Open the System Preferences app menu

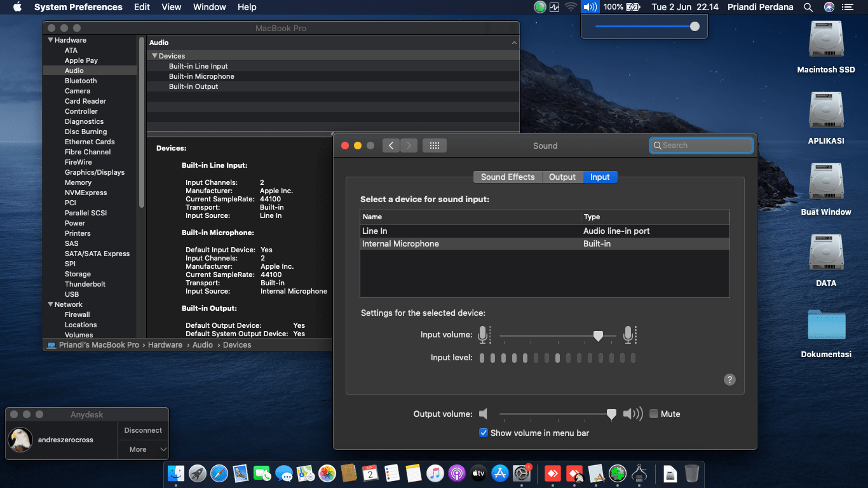pos(78,7)
